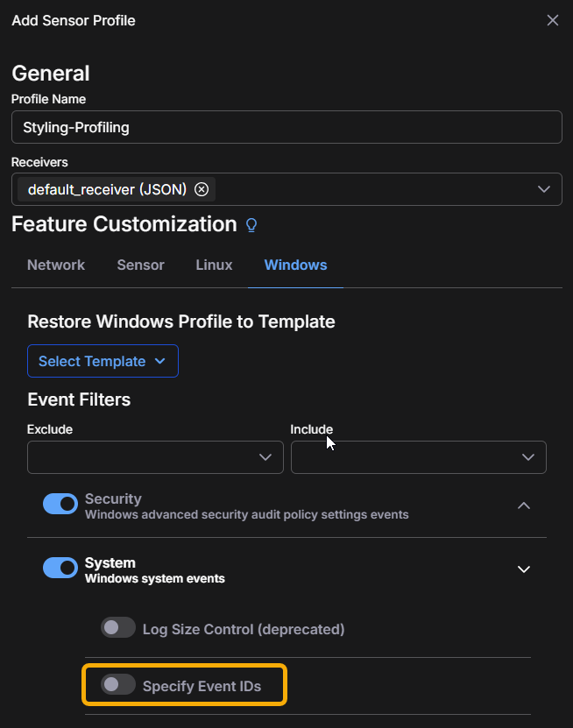Turn on Specify Event IDs toggle
Viewport: 573px width, 728px height.
coord(118,685)
